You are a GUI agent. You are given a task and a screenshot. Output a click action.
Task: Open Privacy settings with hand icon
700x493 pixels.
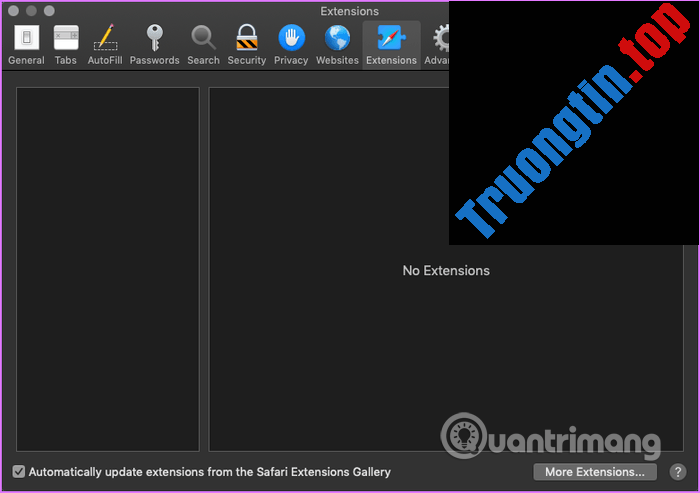[x=291, y=44]
